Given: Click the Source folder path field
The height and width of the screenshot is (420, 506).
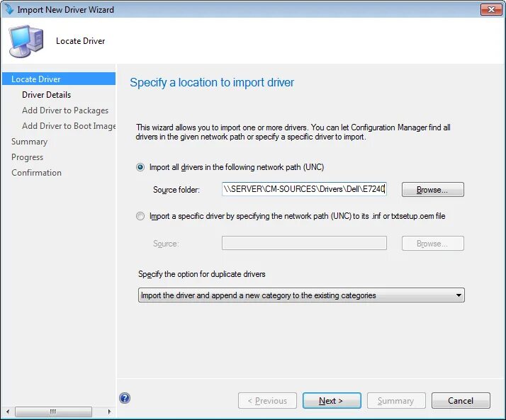Looking at the screenshot, I should coord(304,189).
